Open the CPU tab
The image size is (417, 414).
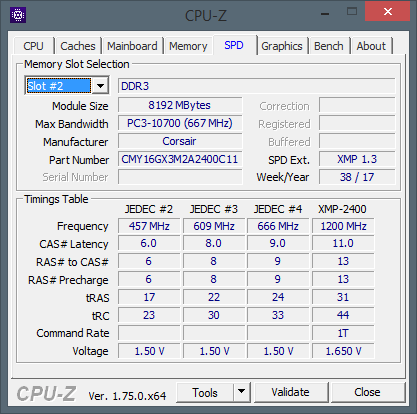tap(33, 46)
